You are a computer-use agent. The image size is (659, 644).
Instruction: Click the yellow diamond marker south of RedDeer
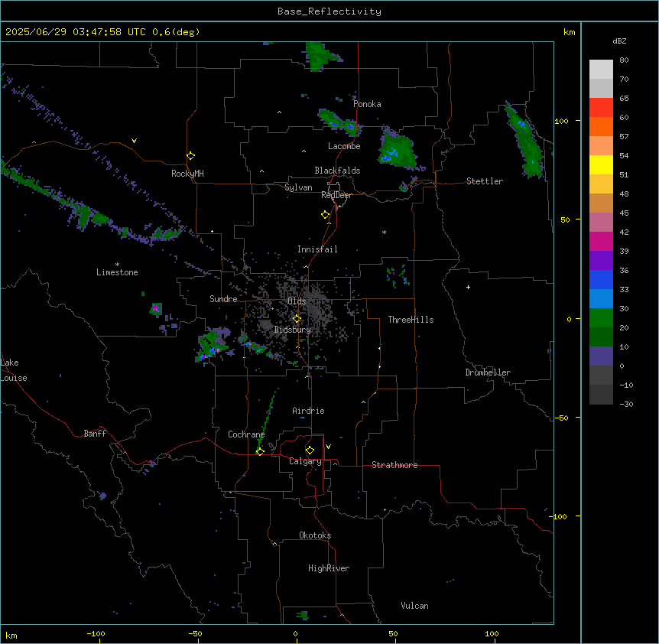point(326,215)
